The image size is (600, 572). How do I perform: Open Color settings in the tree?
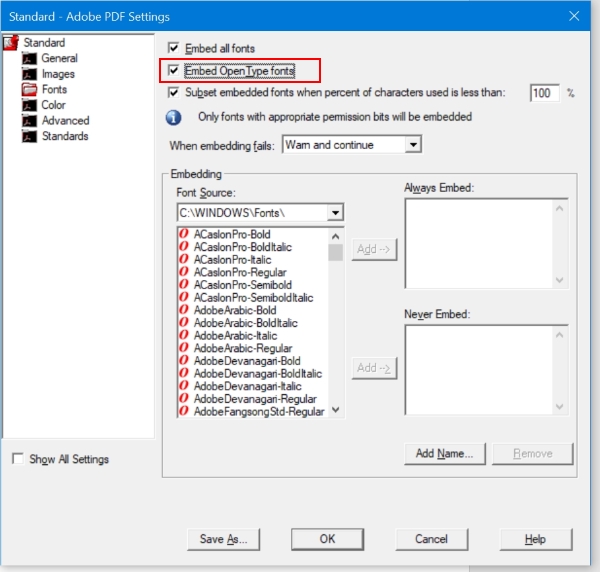(53, 105)
